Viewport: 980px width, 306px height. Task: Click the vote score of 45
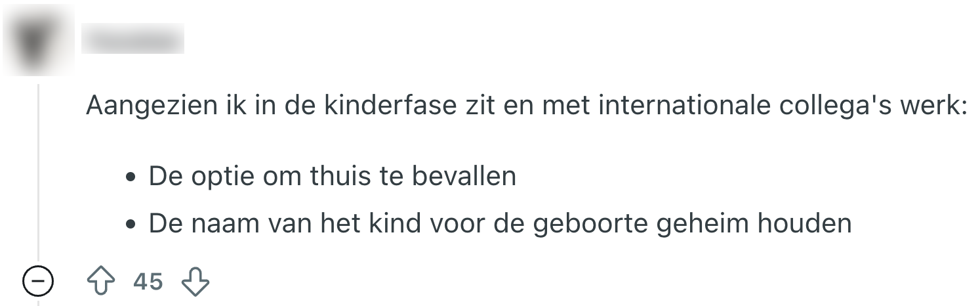pos(148,282)
